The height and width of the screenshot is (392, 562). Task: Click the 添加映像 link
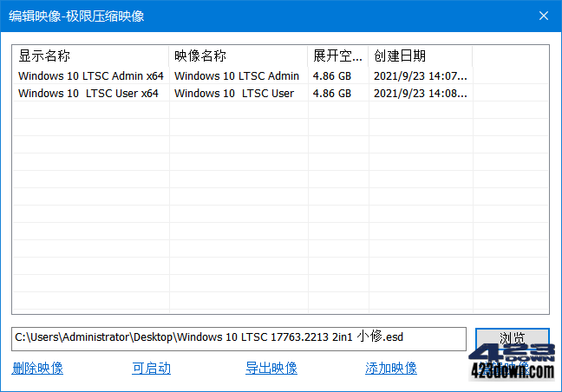pos(391,368)
